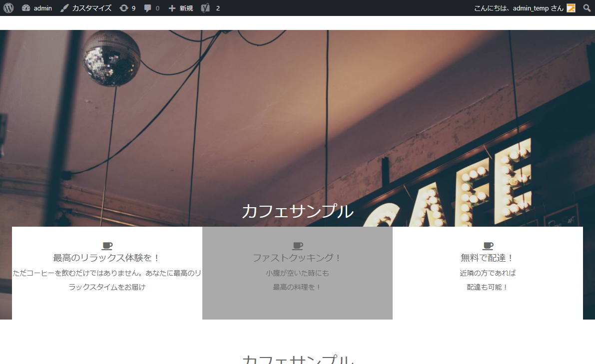Click coffee cup icon above ファストクッキング！
This screenshot has height=364, width=595.
(x=297, y=246)
